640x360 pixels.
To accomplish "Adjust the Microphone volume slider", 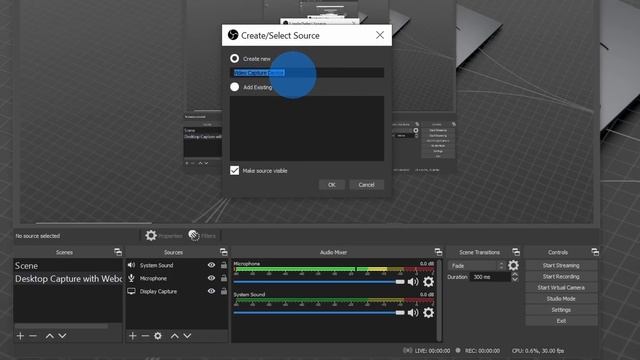I will pyautogui.click(x=319, y=282).
